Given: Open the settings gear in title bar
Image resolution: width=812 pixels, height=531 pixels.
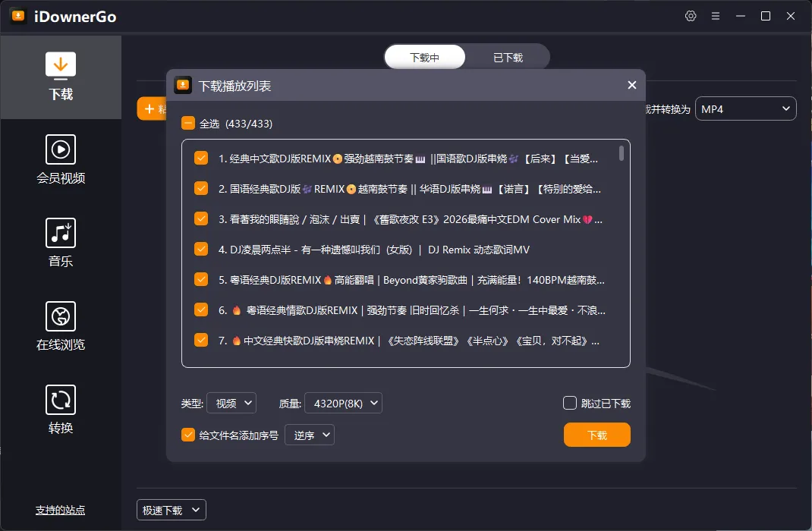Looking at the screenshot, I should coord(691,16).
